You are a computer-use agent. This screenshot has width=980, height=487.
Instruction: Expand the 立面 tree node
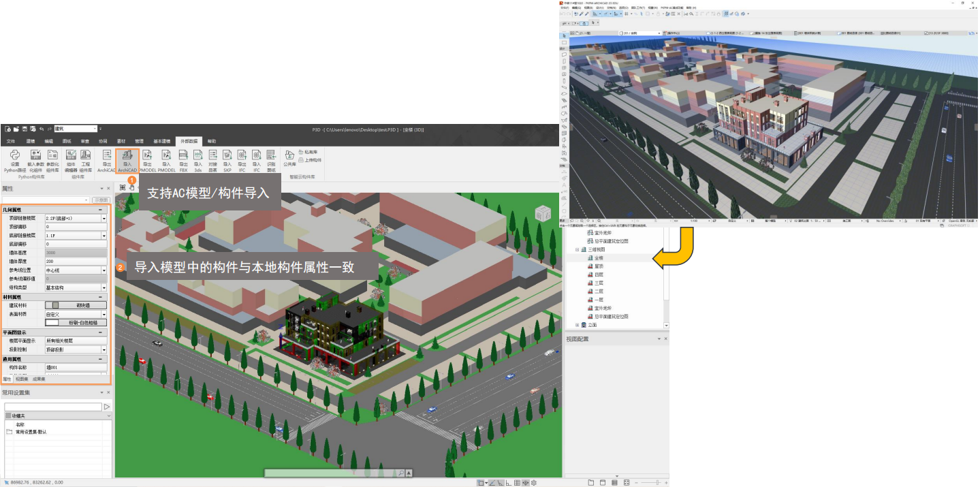[x=577, y=325]
